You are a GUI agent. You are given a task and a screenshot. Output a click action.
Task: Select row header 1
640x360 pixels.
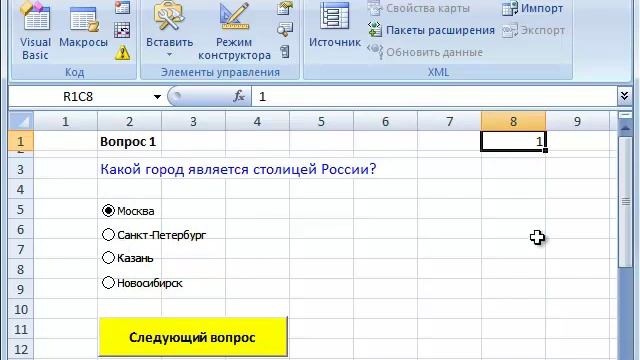(x=21, y=141)
